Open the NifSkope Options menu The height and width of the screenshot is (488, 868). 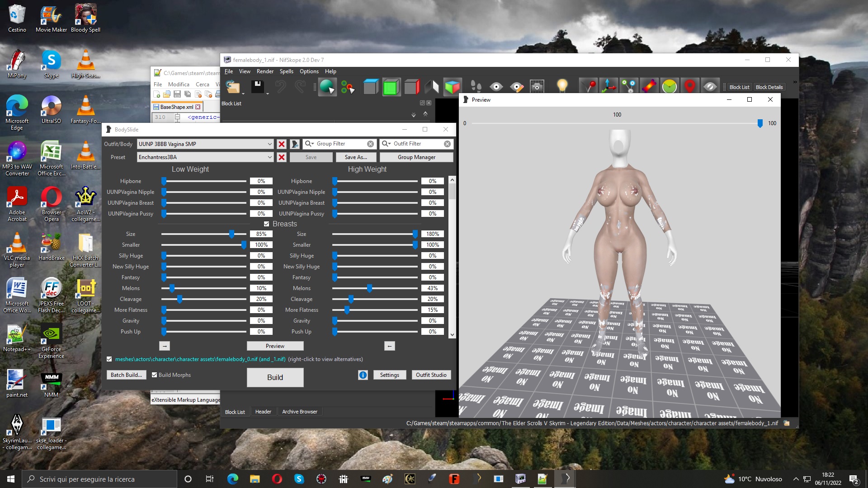point(309,71)
